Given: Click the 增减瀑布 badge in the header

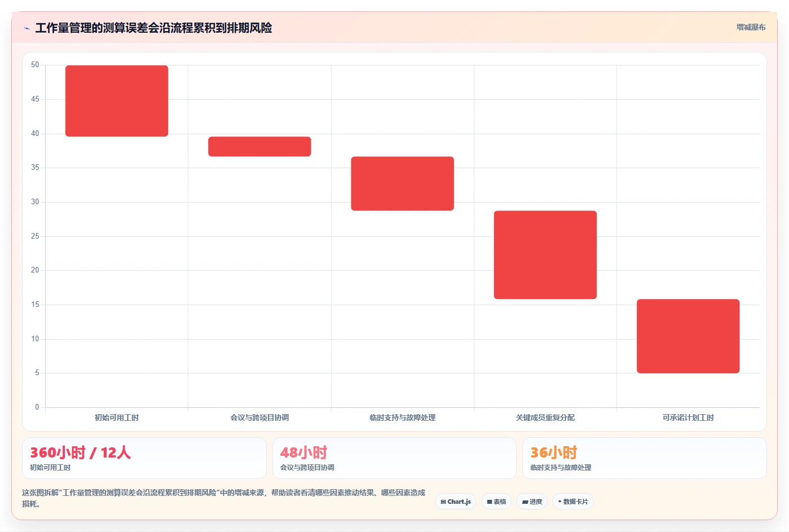Looking at the screenshot, I should (751, 27).
